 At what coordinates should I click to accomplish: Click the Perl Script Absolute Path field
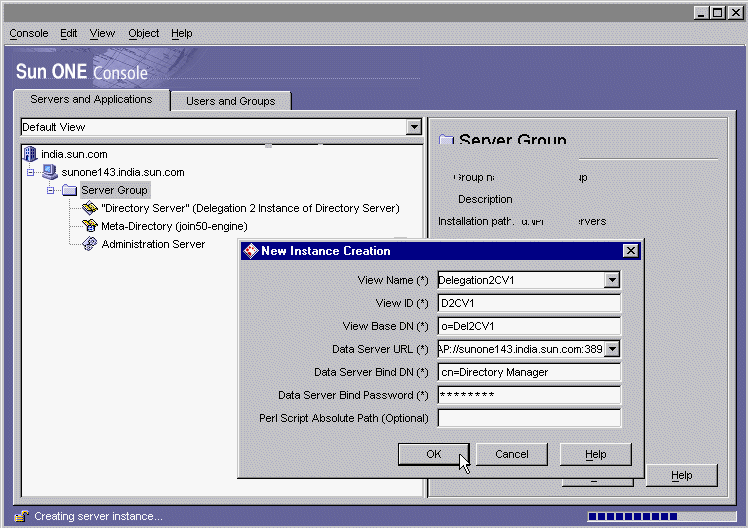529,418
